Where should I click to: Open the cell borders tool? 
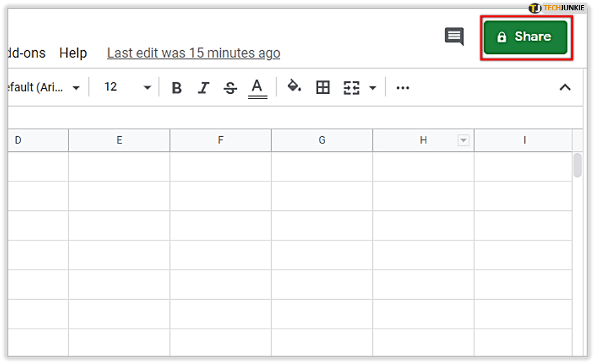coord(323,88)
